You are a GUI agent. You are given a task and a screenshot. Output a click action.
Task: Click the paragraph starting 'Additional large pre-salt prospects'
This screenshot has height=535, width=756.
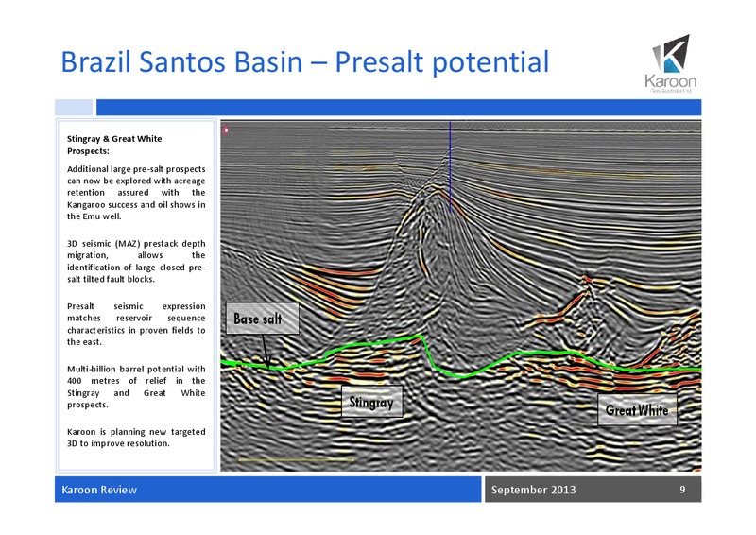pyautogui.click(x=136, y=193)
